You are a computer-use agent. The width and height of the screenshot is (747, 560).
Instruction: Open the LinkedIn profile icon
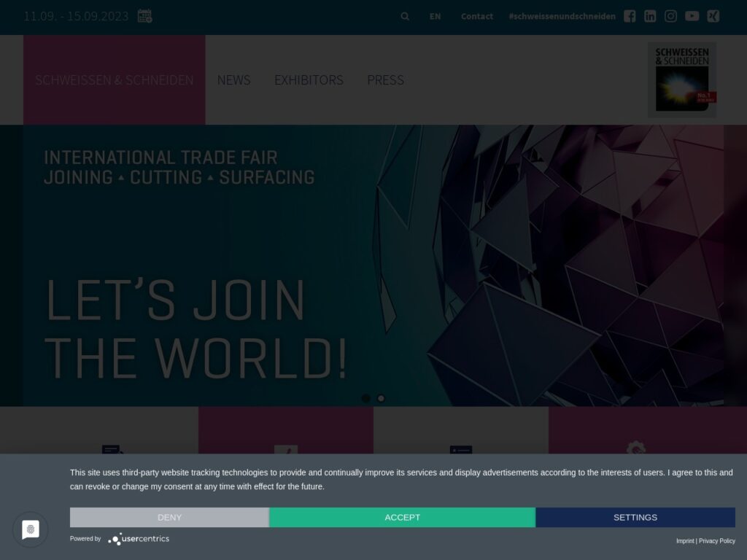(650, 16)
